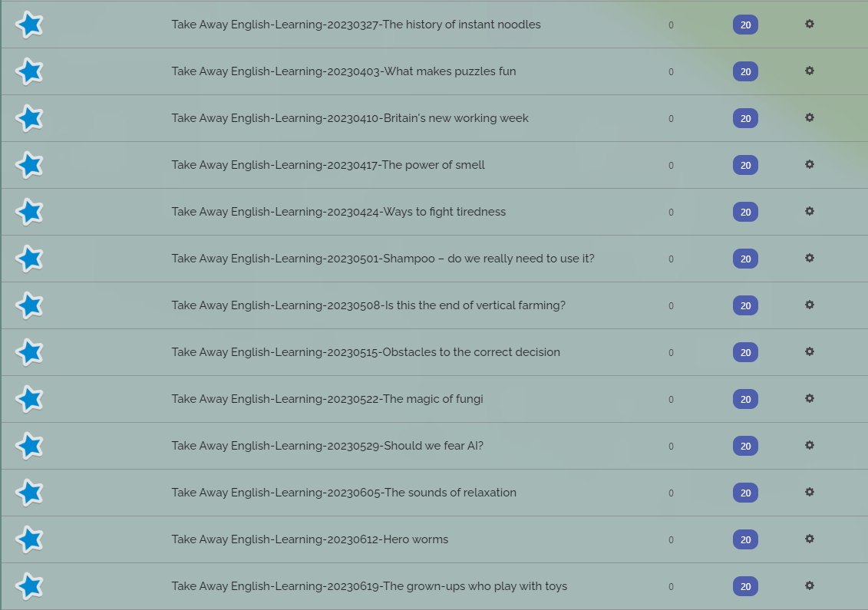Image resolution: width=868 pixels, height=610 pixels.
Task: Select the star beside The power of smell
Action: [x=29, y=165]
